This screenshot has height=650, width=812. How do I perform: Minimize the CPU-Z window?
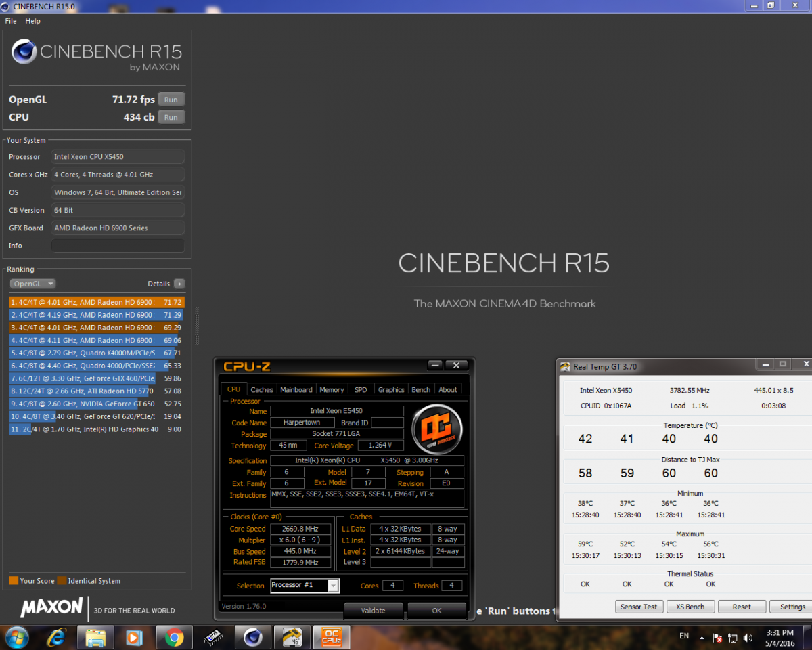pos(435,365)
